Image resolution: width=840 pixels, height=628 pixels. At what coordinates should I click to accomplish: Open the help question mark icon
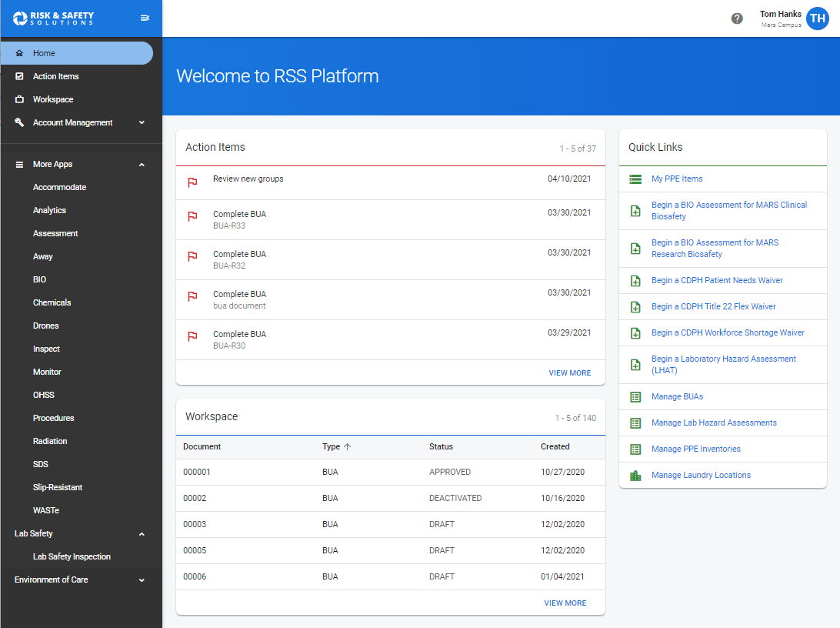737,17
